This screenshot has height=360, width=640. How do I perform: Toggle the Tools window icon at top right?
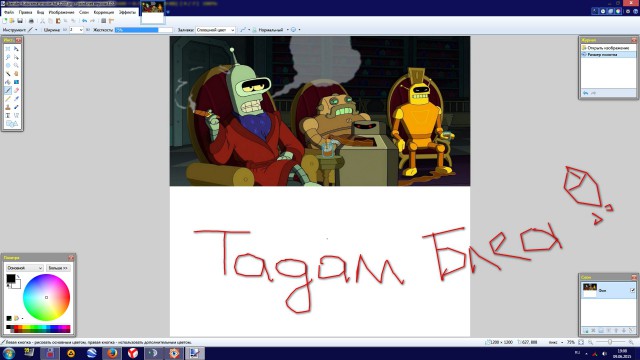pos(595,11)
